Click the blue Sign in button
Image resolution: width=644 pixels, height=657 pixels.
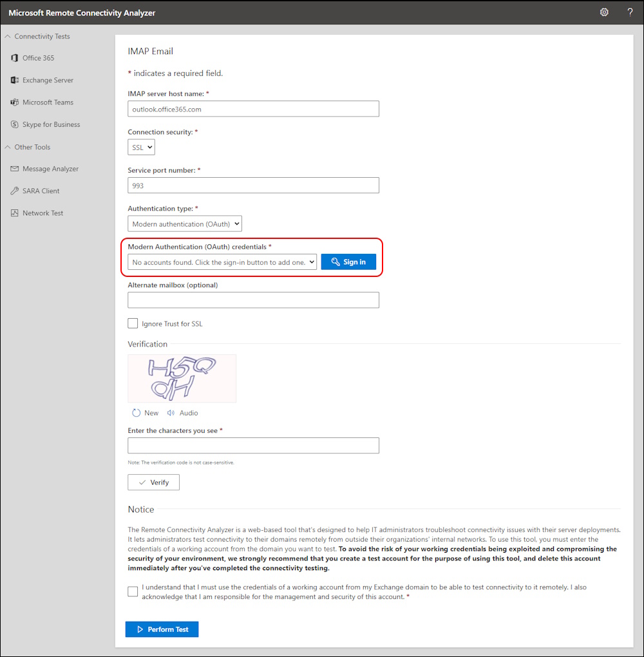pos(348,262)
